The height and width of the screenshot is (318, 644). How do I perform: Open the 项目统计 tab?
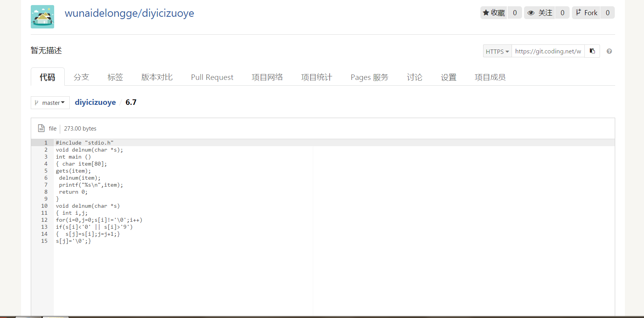317,77
